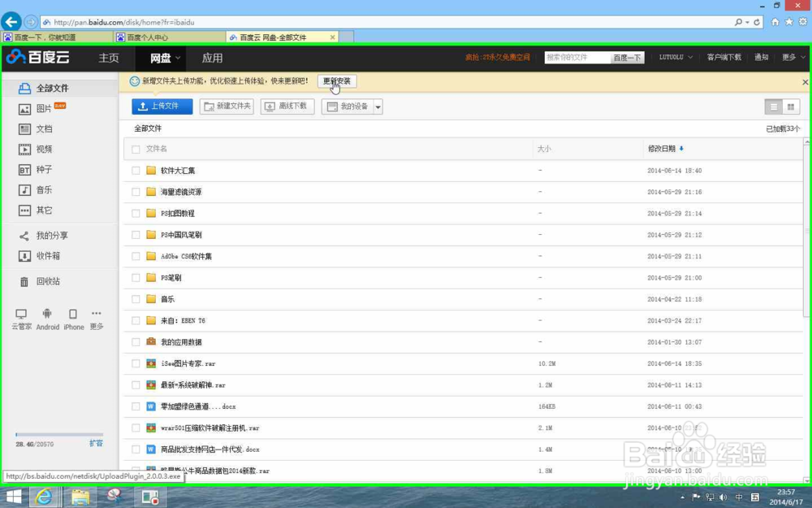The image size is (812, 508).
Task: Open File Explorer from taskbar
Action: (x=80, y=497)
